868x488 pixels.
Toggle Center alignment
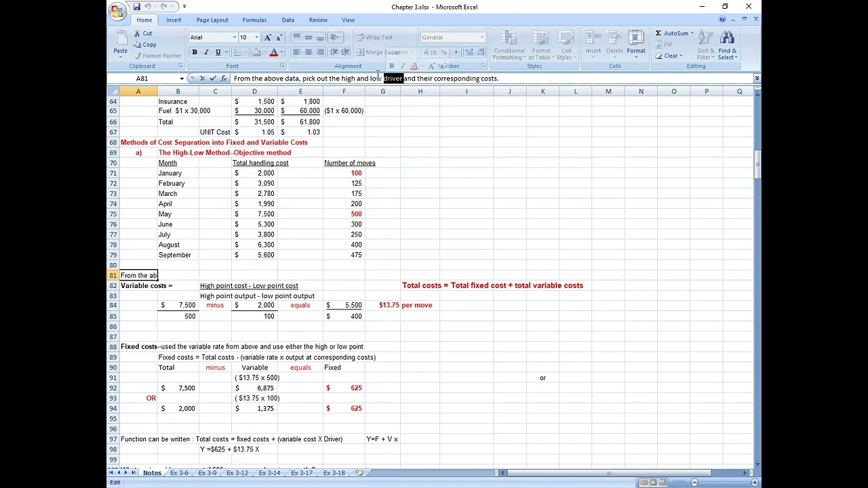[x=308, y=52]
